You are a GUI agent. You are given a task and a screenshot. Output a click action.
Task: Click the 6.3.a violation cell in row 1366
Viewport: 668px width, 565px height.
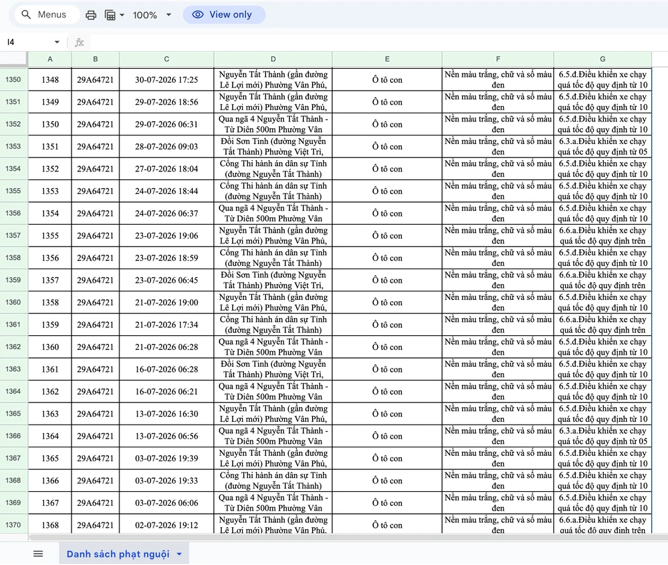(x=602, y=436)
